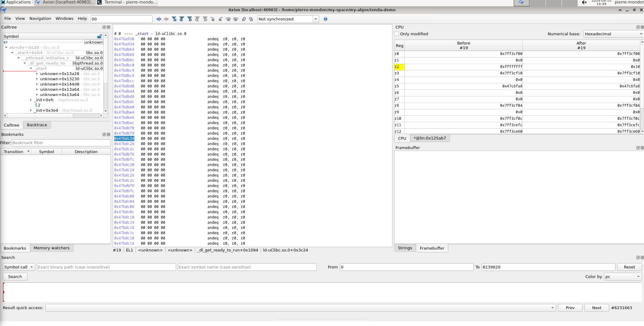Go forward with the right arrow icon
Image resolution: width=644 pixels, height=326 pixels.
pyautogui.click(x=167, y=19)
